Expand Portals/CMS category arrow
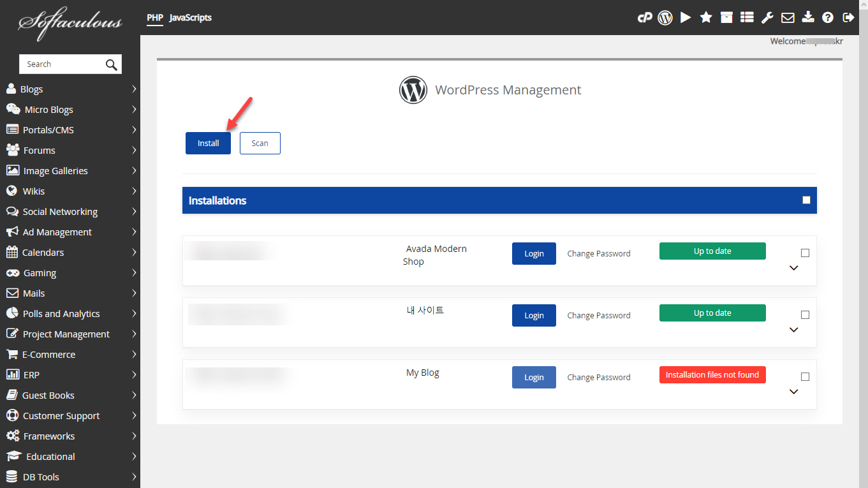868x488 pixels. tap(134, 129)
